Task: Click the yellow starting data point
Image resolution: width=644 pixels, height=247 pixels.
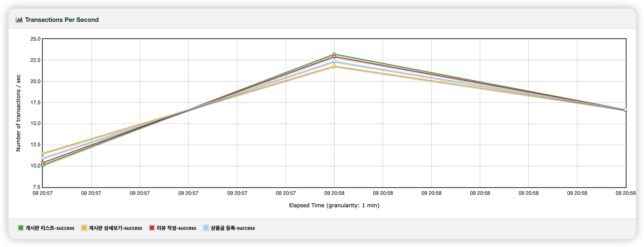Action: tap(43, 153)
